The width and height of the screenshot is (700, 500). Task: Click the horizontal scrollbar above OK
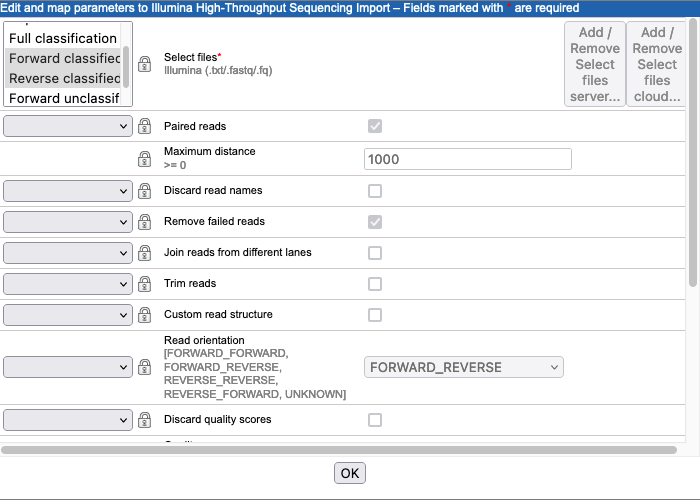[338, 450]
